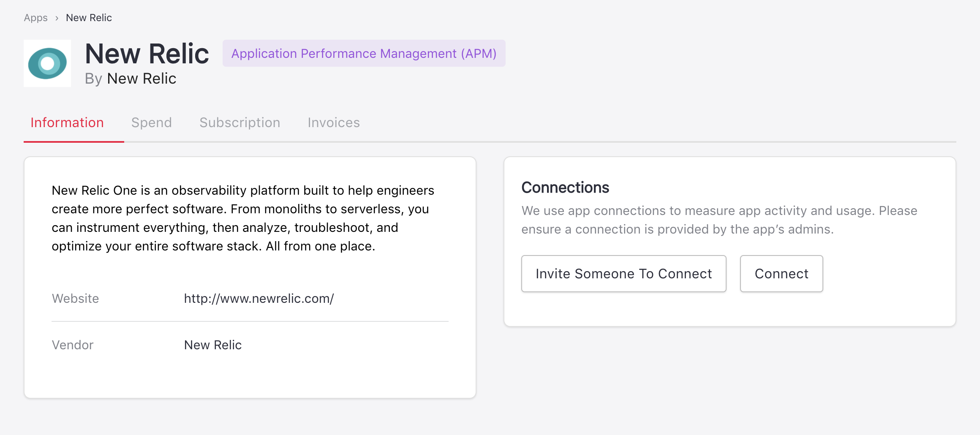Open the Information tab
980x435 pixels.
[67, 122]
